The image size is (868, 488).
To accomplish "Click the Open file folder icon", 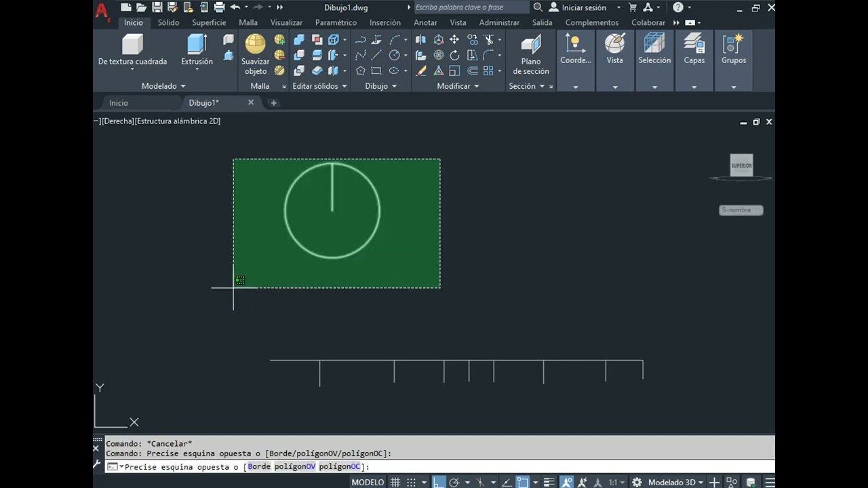I will pos(141,7).
